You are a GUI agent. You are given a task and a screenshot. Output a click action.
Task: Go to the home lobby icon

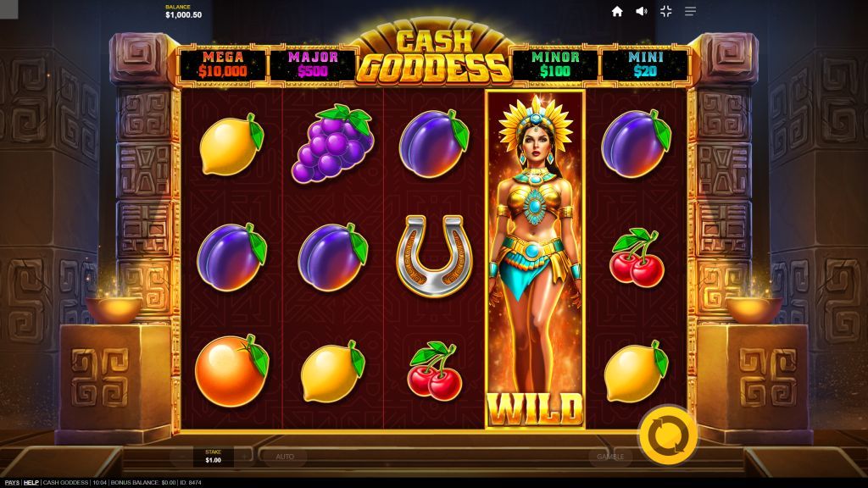click(x=617, y=12)
